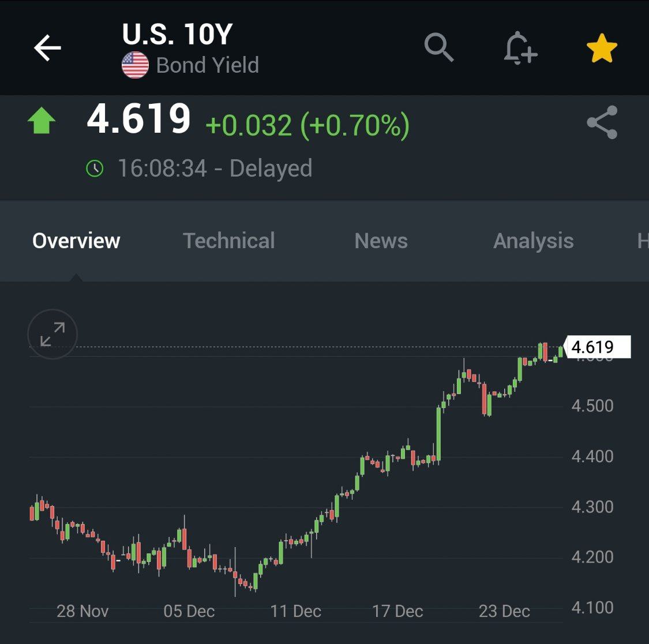The width and height of the screenshot is (649, 644).
Task: Tap the green up arrow indicator
Action: tap(42, 121)
